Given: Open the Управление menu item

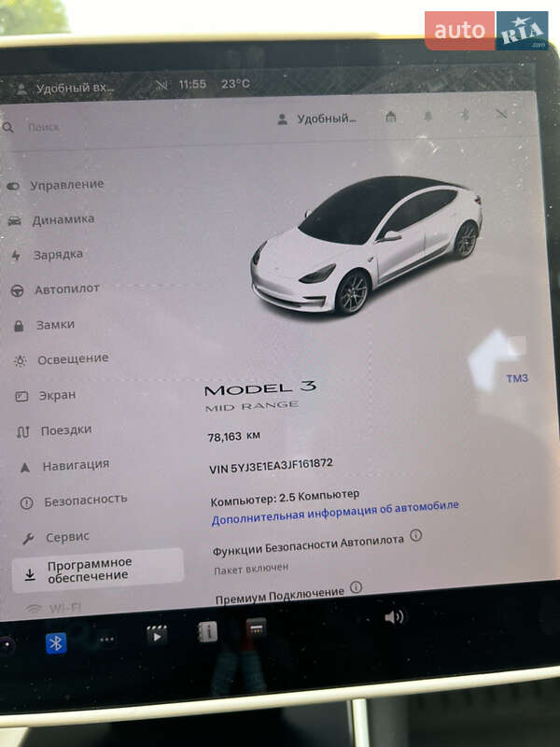Looking at the screenshot, I should 56,185.
